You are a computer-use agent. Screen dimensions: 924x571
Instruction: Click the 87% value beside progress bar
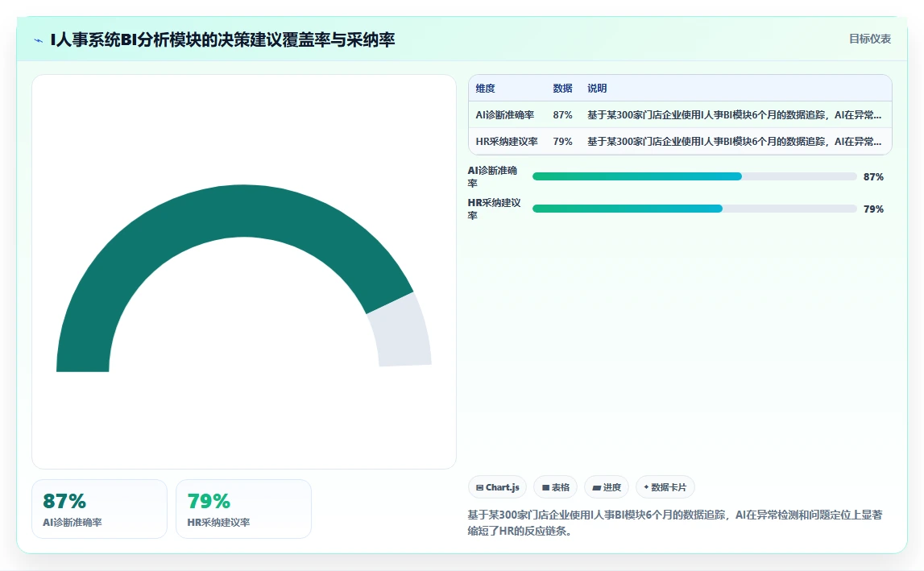click(873, 177)
